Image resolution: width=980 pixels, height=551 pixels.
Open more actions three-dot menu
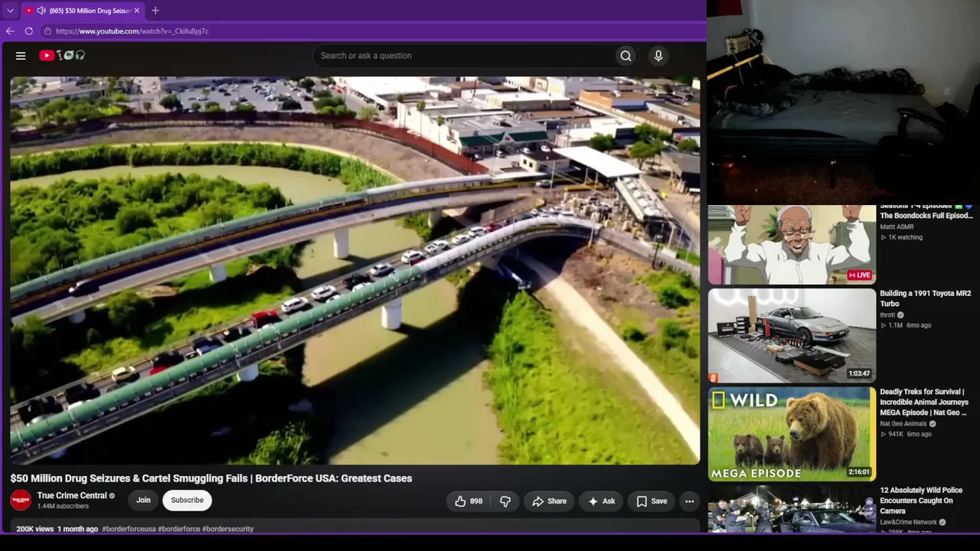coord(690,501)
